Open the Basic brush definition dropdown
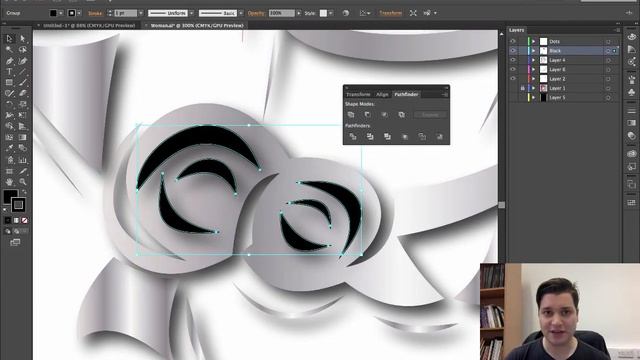640x360 pixels. [241, 13]
